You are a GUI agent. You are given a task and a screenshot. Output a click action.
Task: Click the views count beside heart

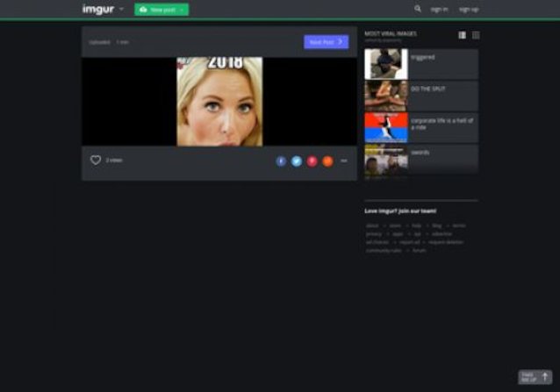pyautogui.click(x=114, y=160)
